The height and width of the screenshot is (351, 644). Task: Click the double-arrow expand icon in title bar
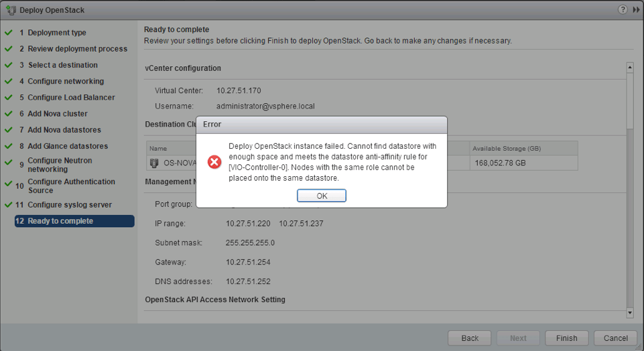coord(636,9)
